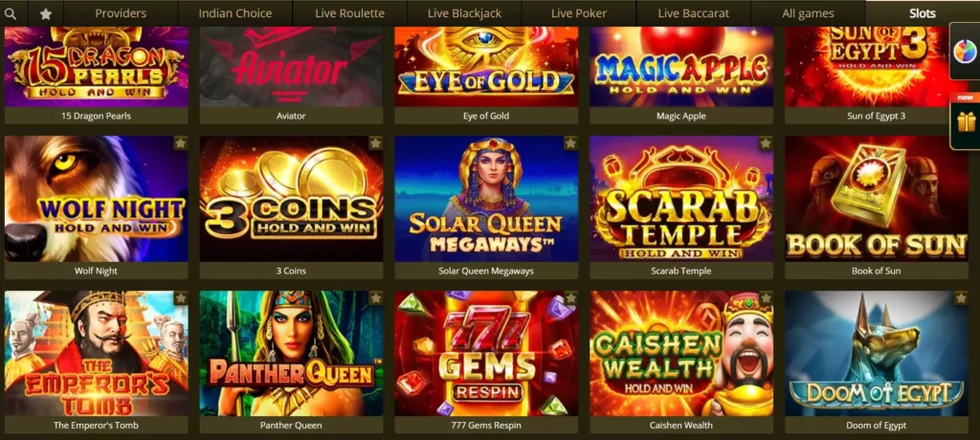980x440 pixels.
Task: Toggle favorite star on 3 Coins
Action: point(375,143)
